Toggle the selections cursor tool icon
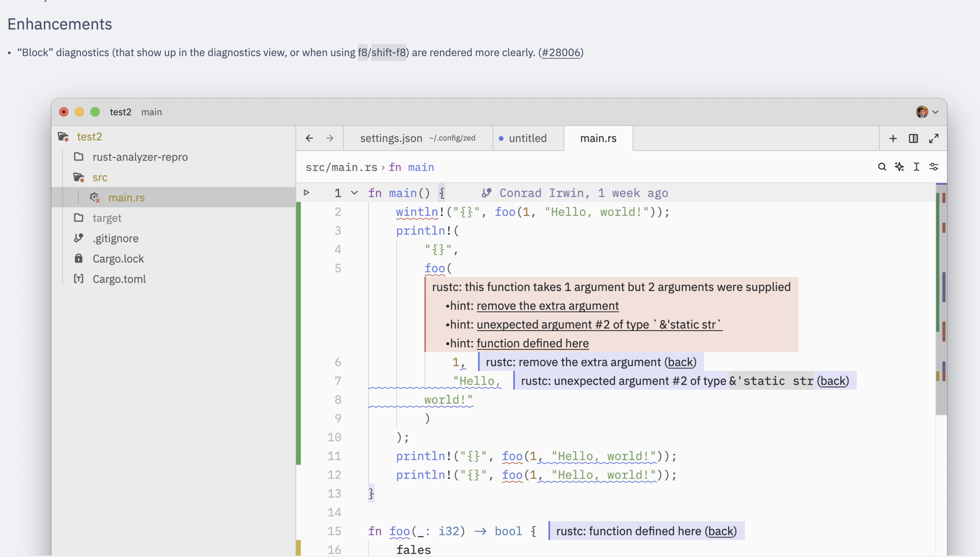Image resolution: width=980 pixels, height=557 pixels. 916,167
